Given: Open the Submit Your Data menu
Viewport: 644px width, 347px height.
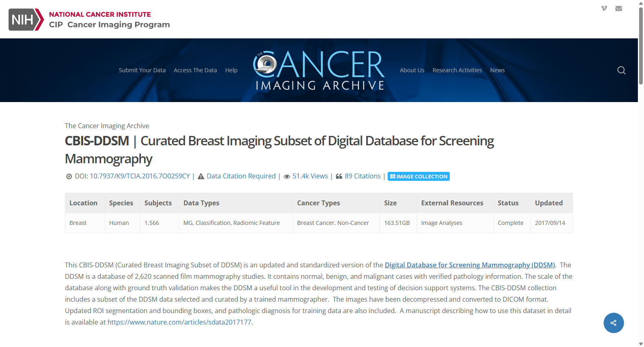Looking at the screenshot, I should point(142,70).
